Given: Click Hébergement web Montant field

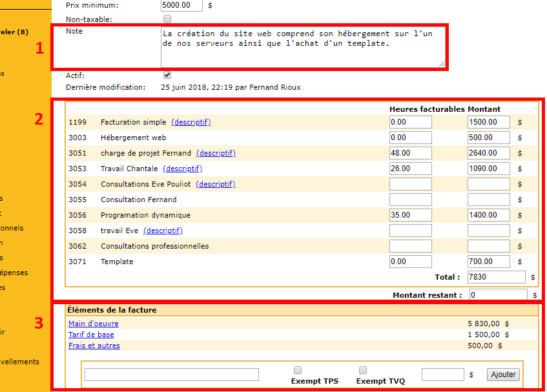Looking at the screenshot, I should (x=488, y=138).
